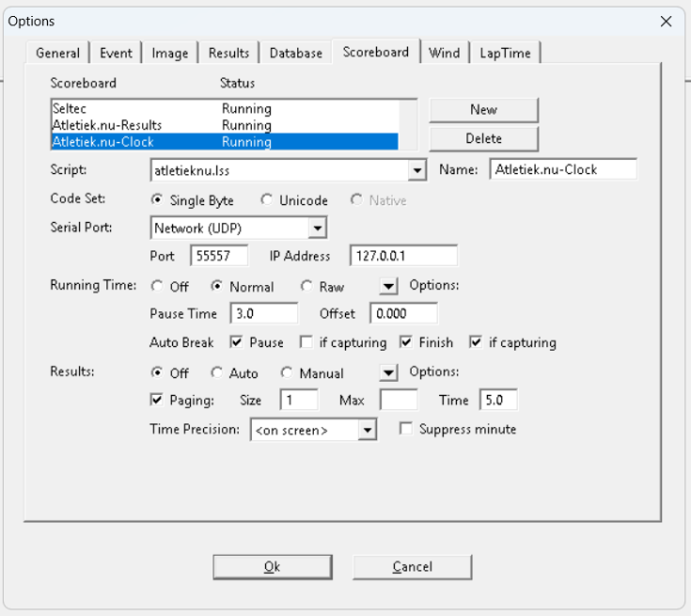
Task: Select the Database tab
Action: pyautogui.click(x=295, y=53)
